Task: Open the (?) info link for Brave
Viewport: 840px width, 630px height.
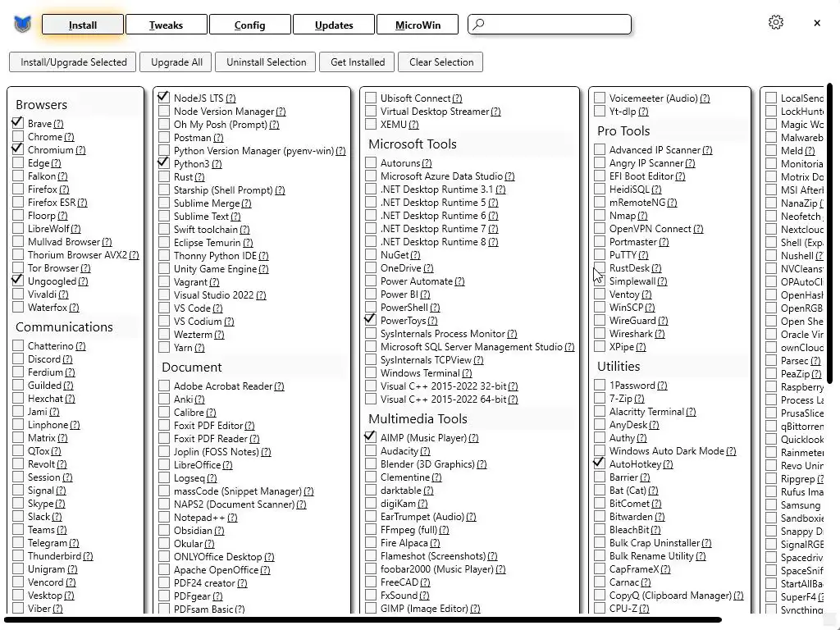Action: coord(58,124)
